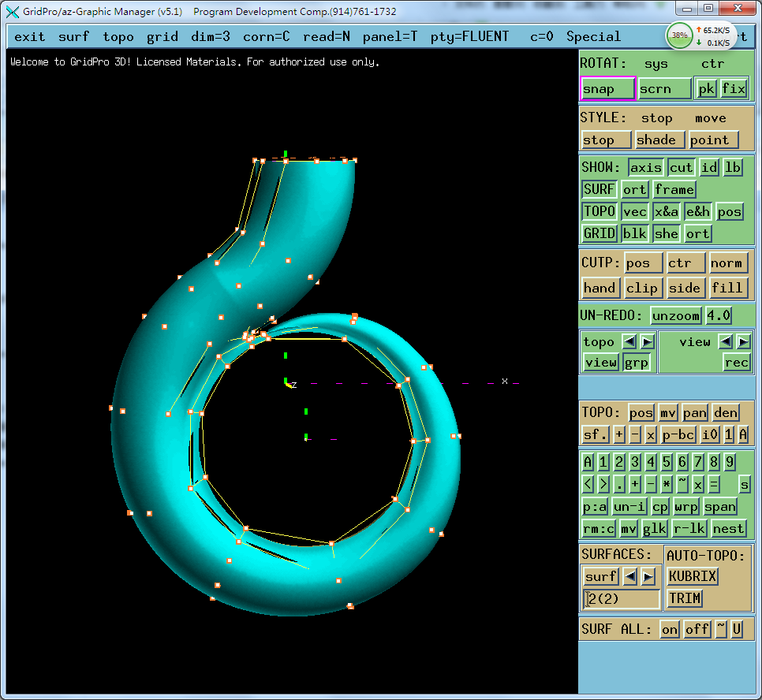Choose the shade style button
762x700 pixels.
tap(656, 140)
